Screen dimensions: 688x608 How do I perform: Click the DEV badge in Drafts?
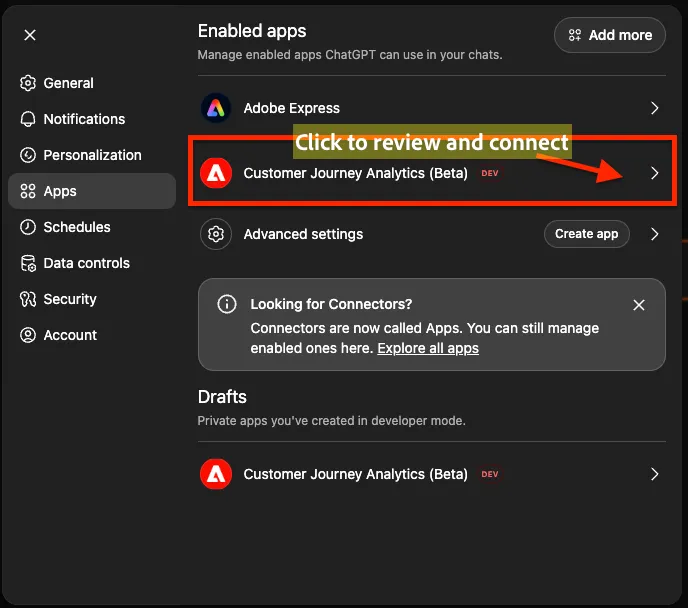[490, 474]
